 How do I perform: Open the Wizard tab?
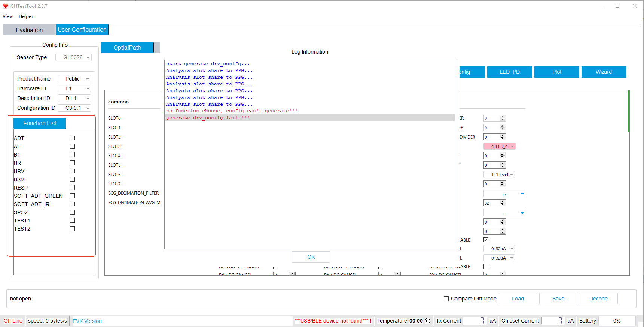604,72
